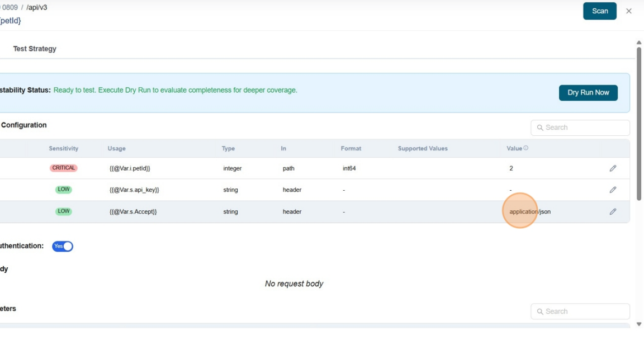Edit the Accept header value
Screen dimensions: 644x340
[613, 211]
